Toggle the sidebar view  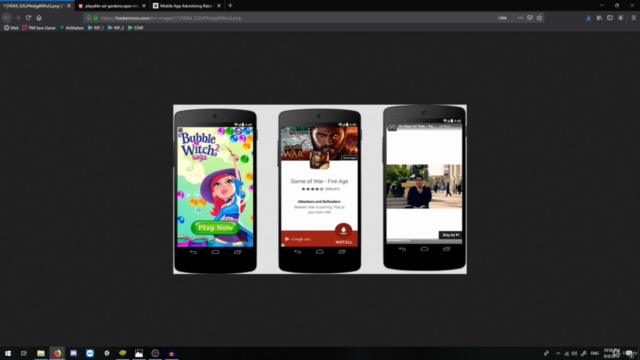point(610,18)
